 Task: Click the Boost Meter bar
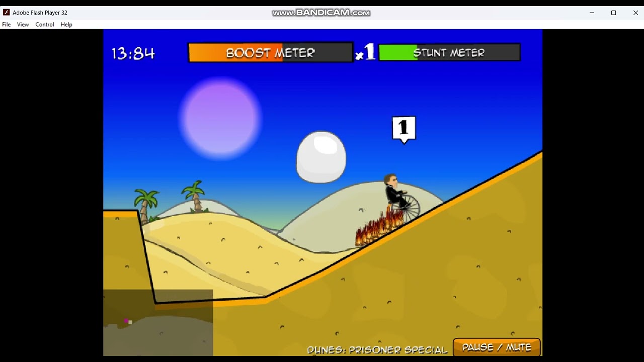pos(271,53)
